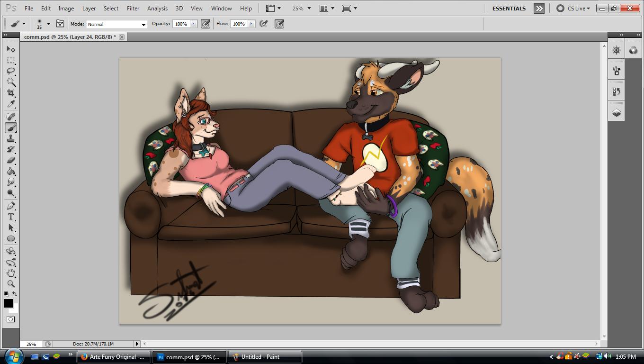
Task: Toggle tablet pressure controls size
Action: (279, 24)
